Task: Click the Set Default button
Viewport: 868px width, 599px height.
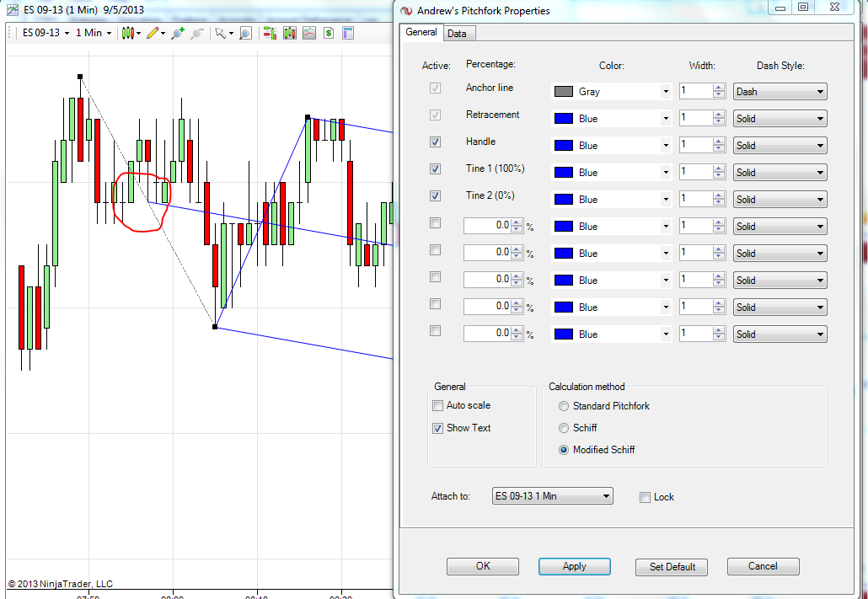Action: 672,566
